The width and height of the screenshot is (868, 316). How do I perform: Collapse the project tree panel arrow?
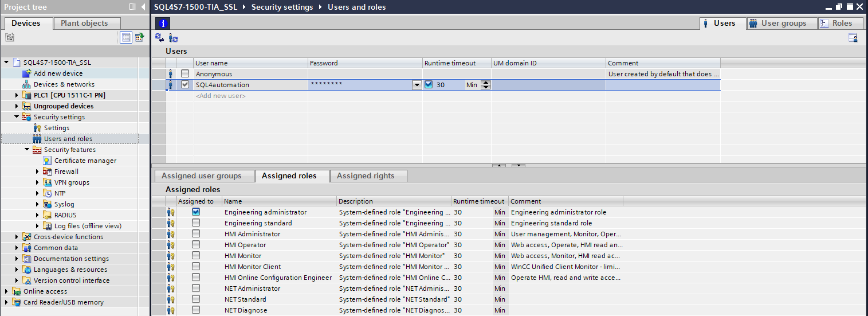tap(143, 7)
